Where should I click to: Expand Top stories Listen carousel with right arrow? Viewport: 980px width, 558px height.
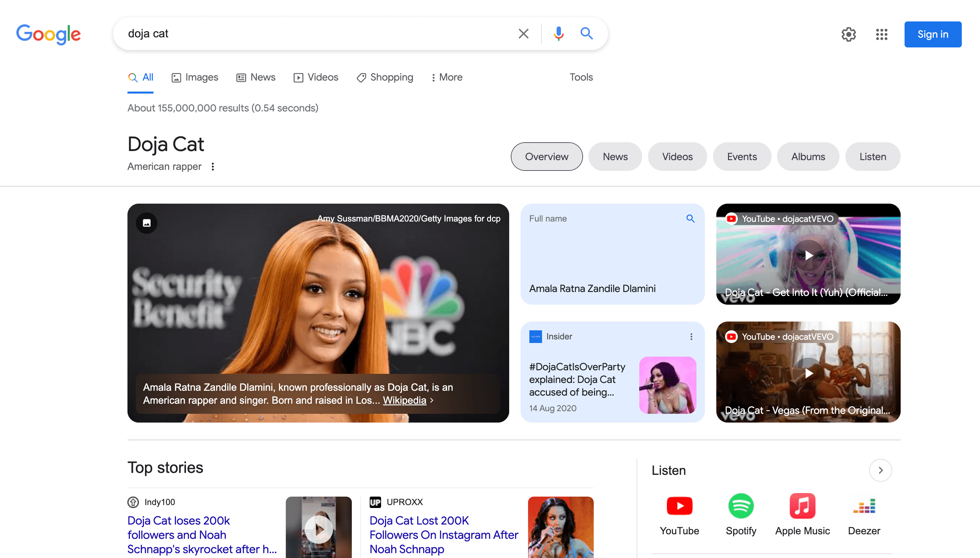point(880,470)
